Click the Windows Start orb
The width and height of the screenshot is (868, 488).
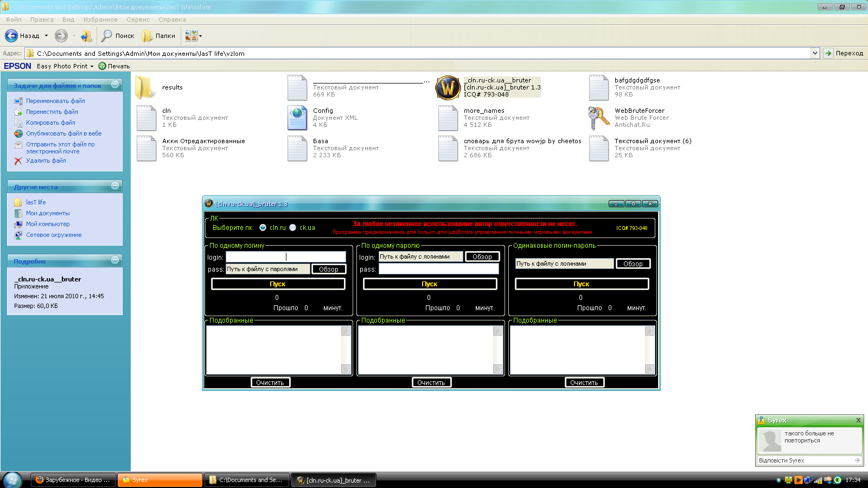(x=12, y=480)
